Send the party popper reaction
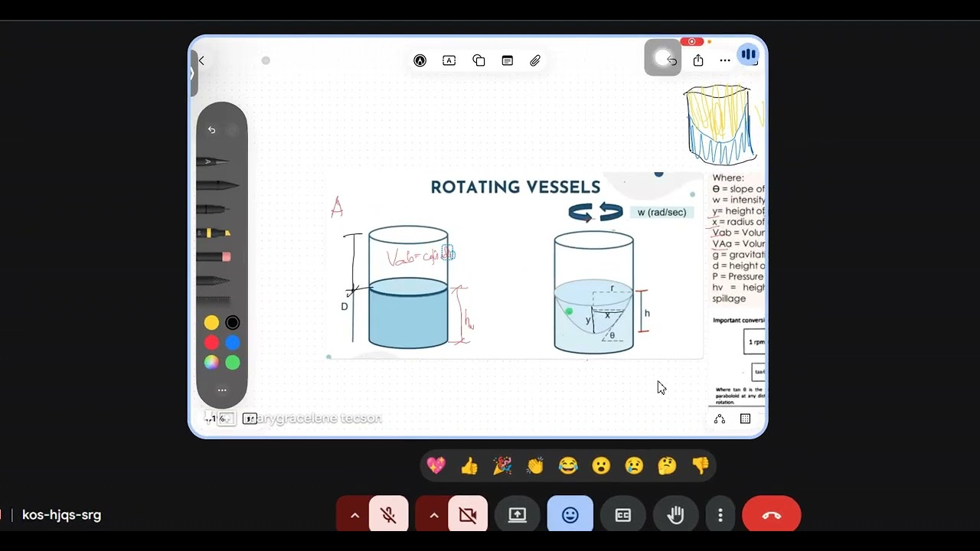The width and height of the screenshot is (980, 551). (x=502, y=465)
